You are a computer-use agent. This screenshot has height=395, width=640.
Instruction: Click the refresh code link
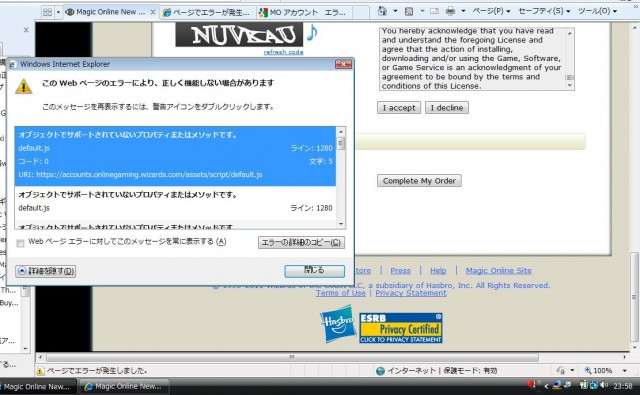[283, 52]
